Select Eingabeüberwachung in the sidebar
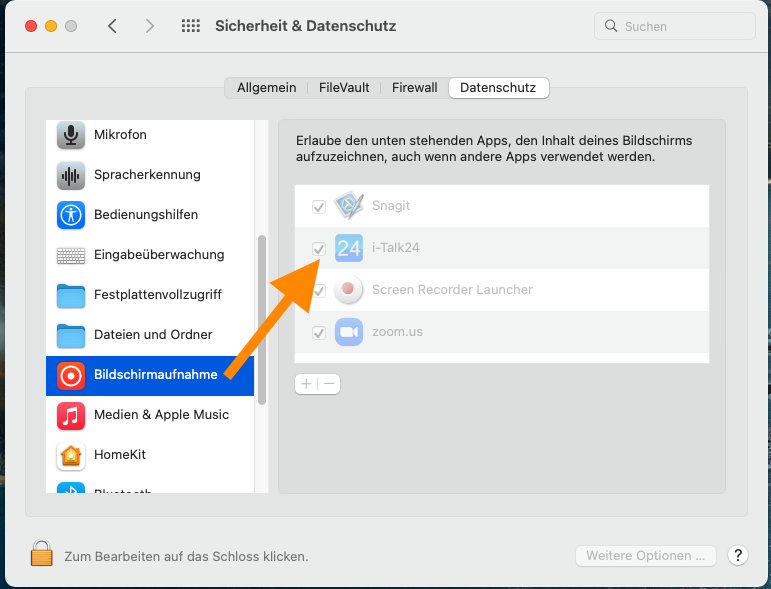Screen dimensions: 771x589 pyautogui.click(x=159, y=255)
